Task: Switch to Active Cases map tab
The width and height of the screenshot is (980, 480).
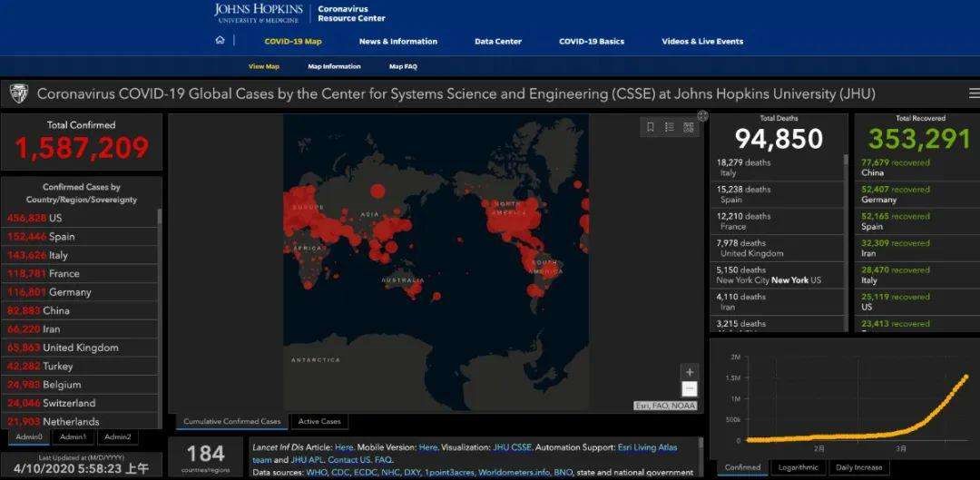Action: pos(319,421)
